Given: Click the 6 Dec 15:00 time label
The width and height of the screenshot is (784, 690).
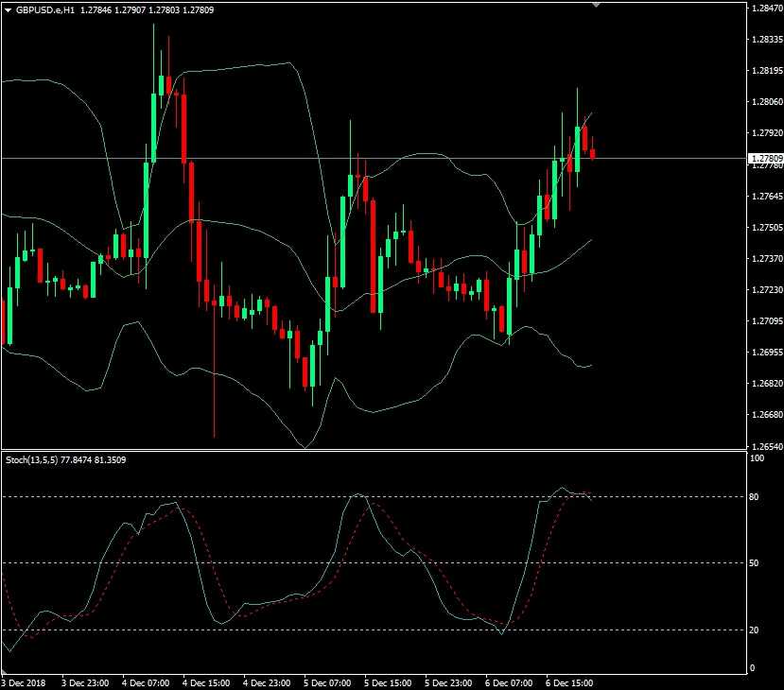Looking at the screenshot, I should tap(568, 681).
